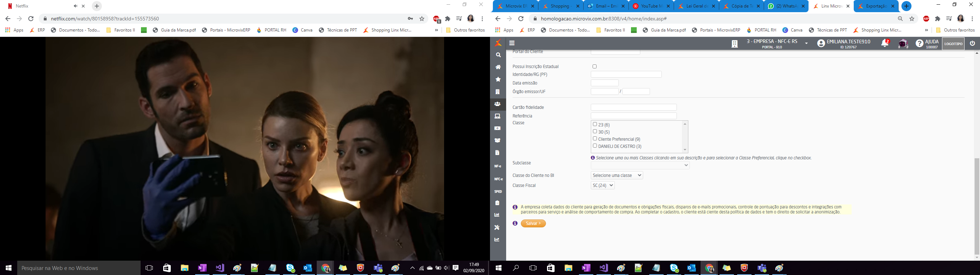Image resolution: width=980 pixels, height=275 pixels.
Task: Open volume control in system tray
Action: (447, 268)
